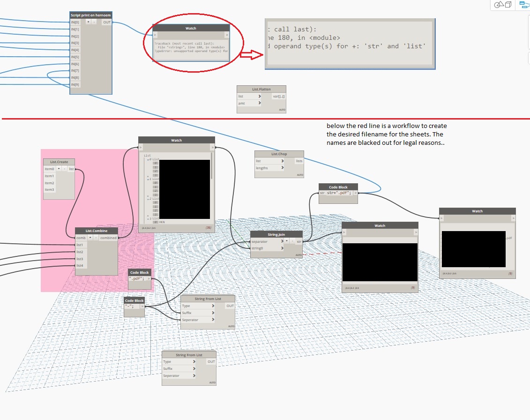Collapse the "3 List" entry in Watch
Viewport: 530px width, 420px height.
click(x=148, y=218)
